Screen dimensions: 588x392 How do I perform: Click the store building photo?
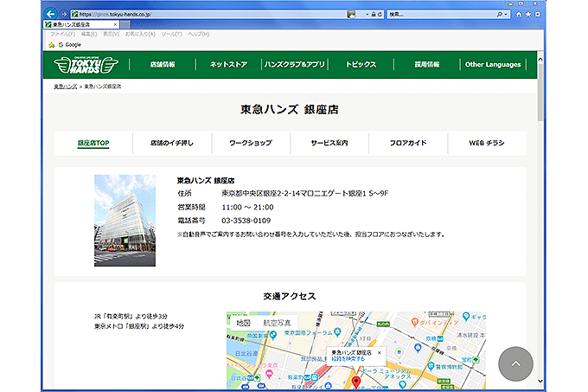(x=125, y=221)
